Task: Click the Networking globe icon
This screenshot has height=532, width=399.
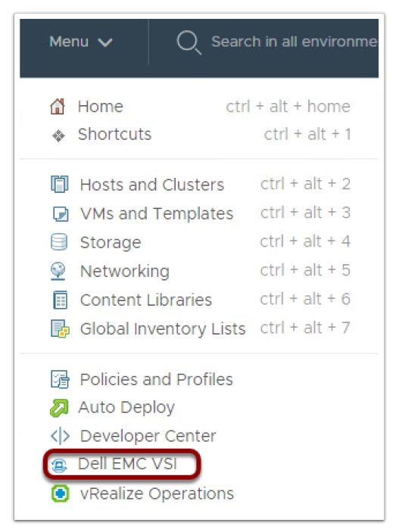Action: click(x=58, y=271)
